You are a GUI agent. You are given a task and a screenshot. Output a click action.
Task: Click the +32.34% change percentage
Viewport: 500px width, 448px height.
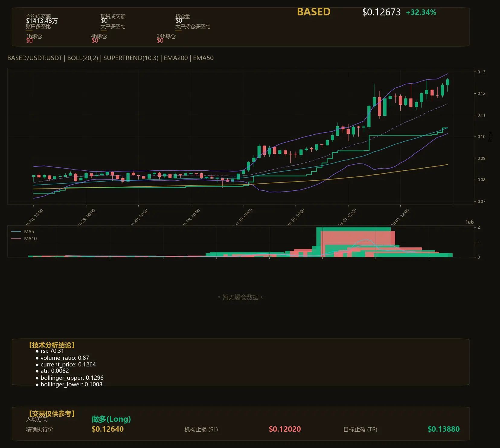[x=421, y=12]
